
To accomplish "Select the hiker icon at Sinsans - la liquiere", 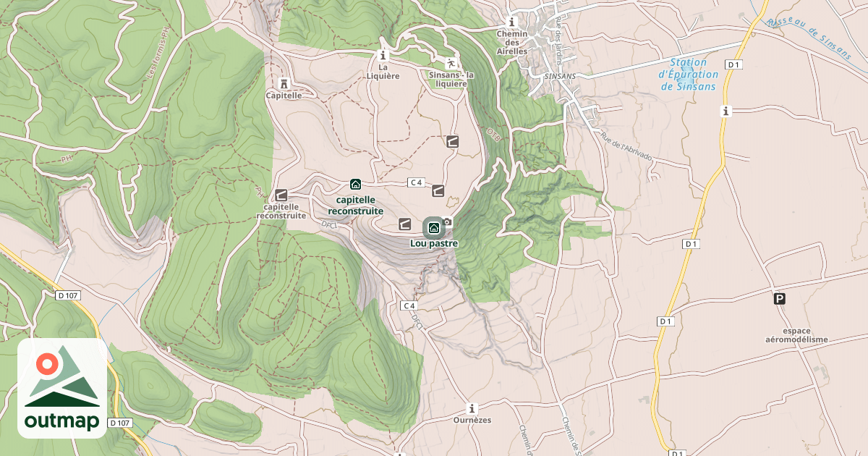I will coord(451,63).
